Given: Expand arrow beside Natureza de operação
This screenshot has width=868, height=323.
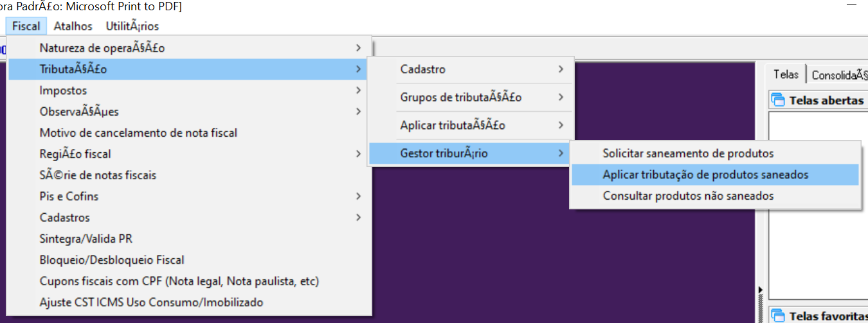Looking at the screenshot, I should pyautogui.click(x=358, y=48).
